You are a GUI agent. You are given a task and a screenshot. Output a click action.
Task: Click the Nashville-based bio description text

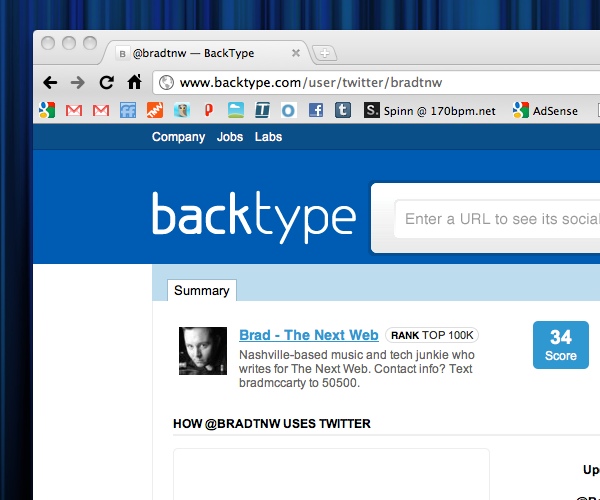pyautogui.click(x=357, y=369)
